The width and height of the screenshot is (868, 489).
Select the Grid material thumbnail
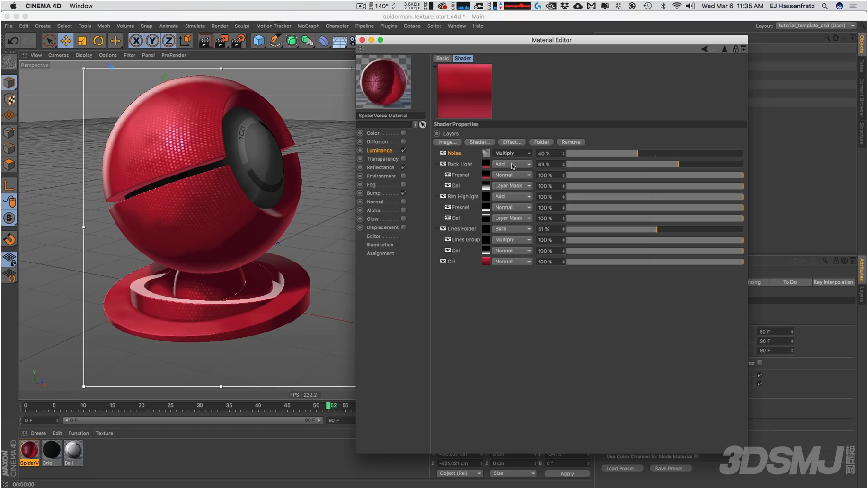pyautogui.click(x=51, y=453)
